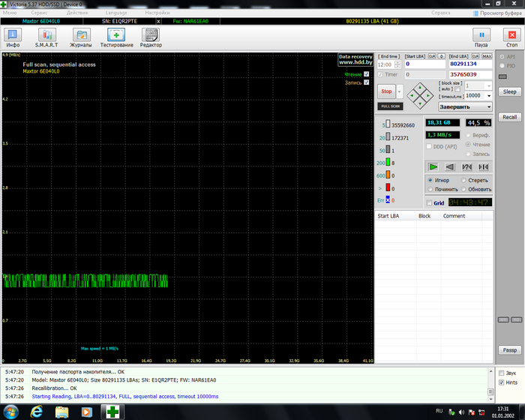Viewport: 525px width, 420px height.
Task: Open the S.M.A.R.T attributes view
Action: point(46,37)
